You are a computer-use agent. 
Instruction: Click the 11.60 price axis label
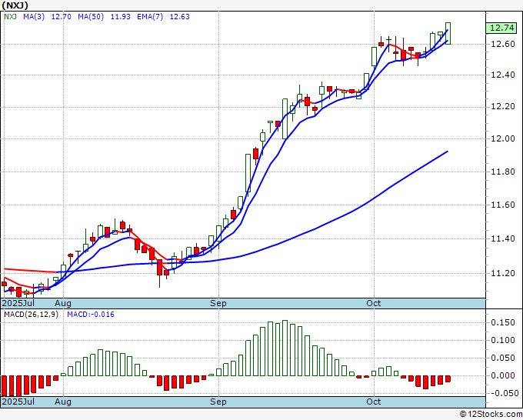point(503,205)
